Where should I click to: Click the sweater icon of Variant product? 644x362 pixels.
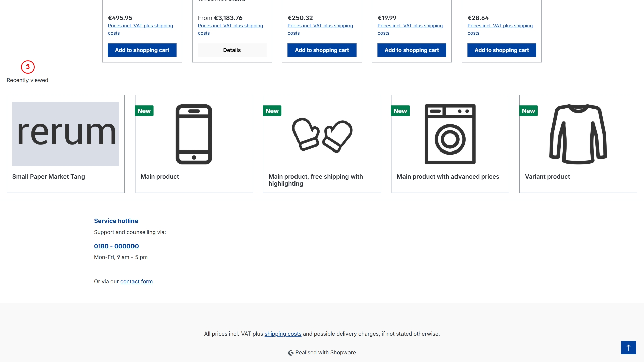[x=578, y=134]
